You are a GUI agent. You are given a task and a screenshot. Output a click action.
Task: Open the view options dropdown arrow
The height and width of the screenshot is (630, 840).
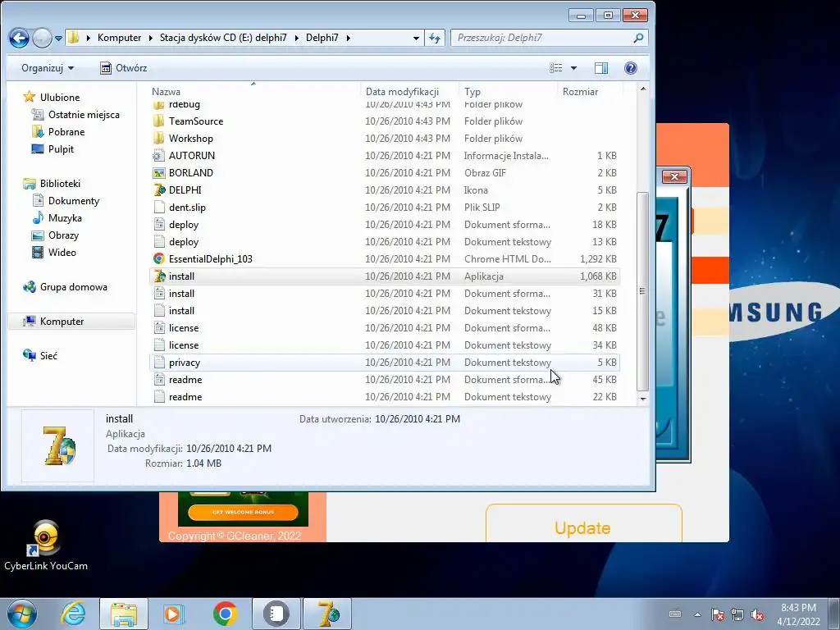pos(573,68)
